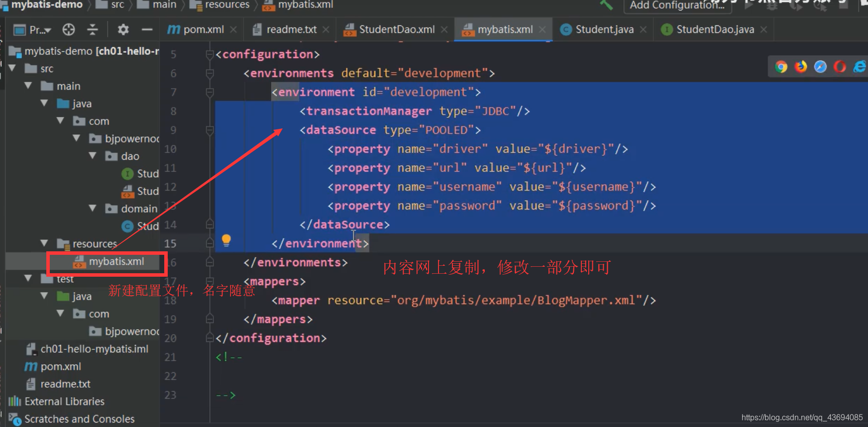This screenshot has width=868, height=427.
Task: Collapse the dao package node
Action: (x=92, y=156)
